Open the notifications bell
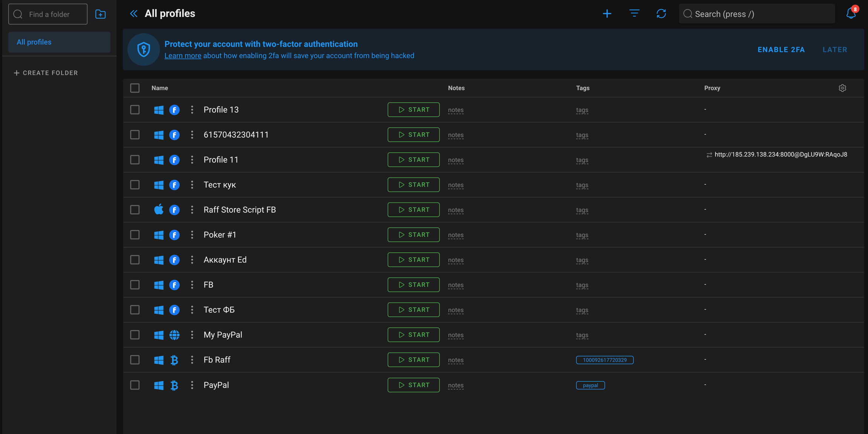Screen dimensions: 868x434 coord(851,14)
